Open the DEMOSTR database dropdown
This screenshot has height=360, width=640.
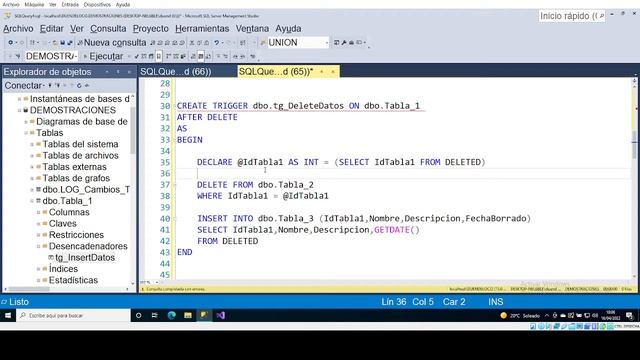tap(51, 56)
